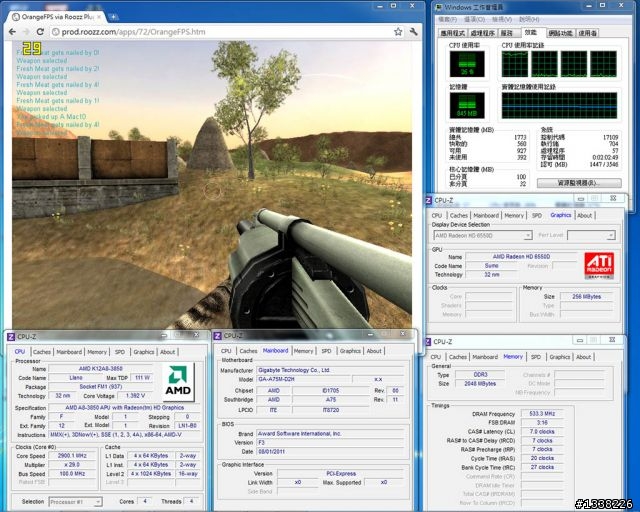Minimize the Chrome browser window

point(380,6)
